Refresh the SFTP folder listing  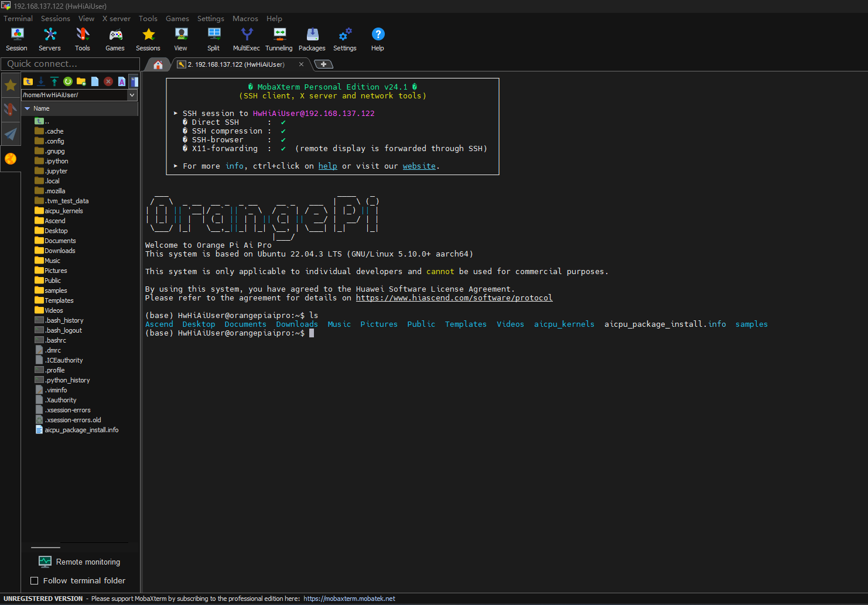click(68, 81)
